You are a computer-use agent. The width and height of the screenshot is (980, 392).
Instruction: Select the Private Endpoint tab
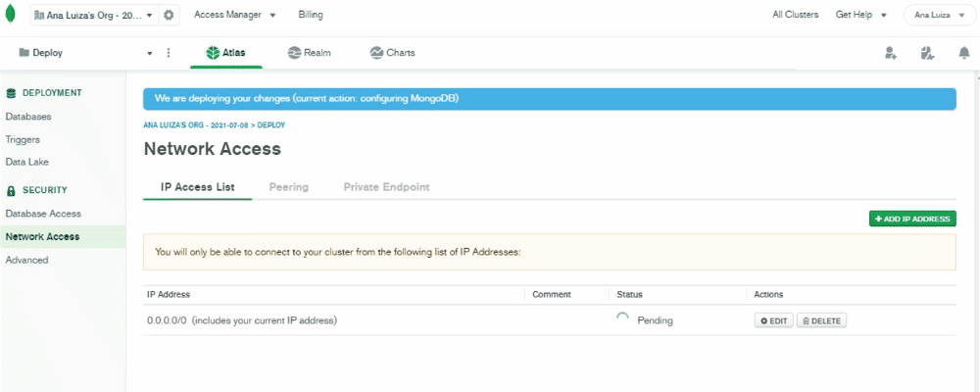[x=386, y=187]
